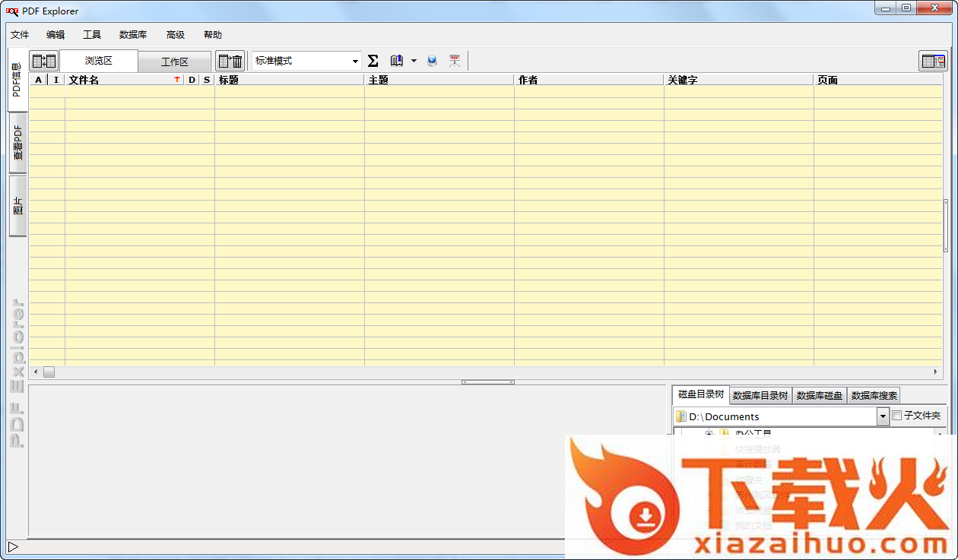Click the red sort arrow in 文件名 header

click(177, 80)
